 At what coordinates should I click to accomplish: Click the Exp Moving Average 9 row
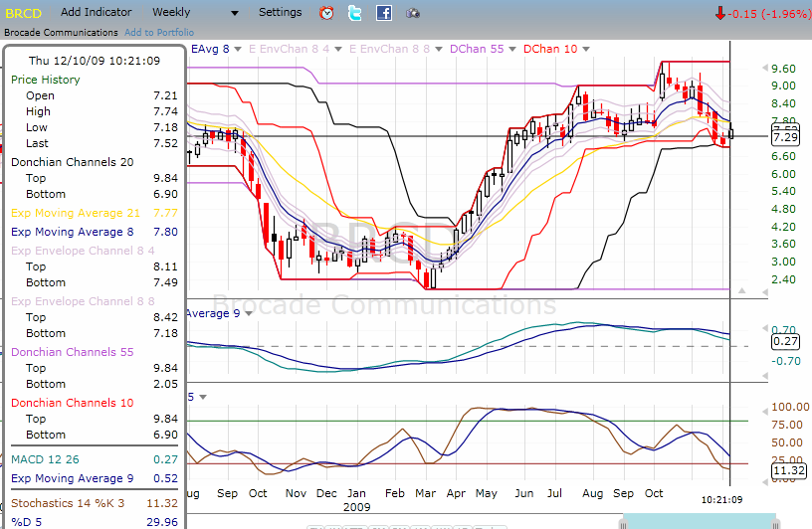[95, 479]
